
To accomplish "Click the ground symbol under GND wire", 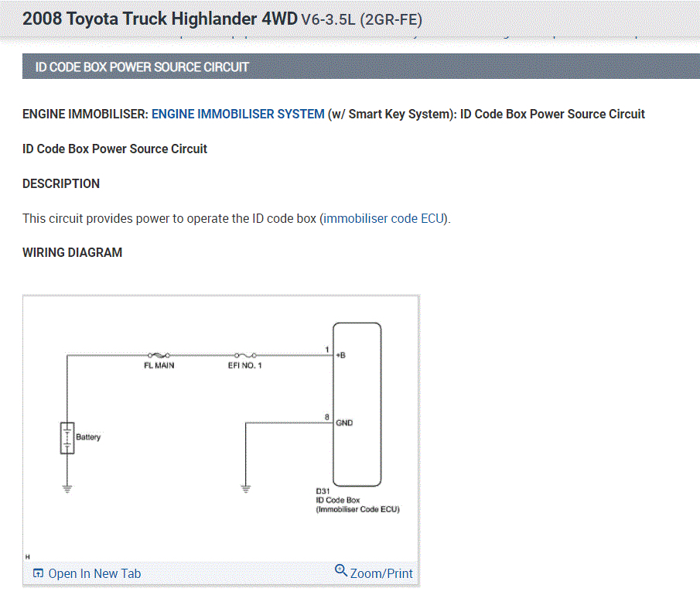I will [245, 488].
